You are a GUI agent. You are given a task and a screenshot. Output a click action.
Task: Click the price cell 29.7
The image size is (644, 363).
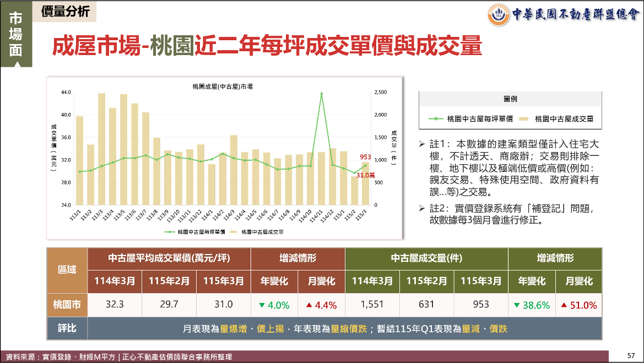[x=169, y=304]
